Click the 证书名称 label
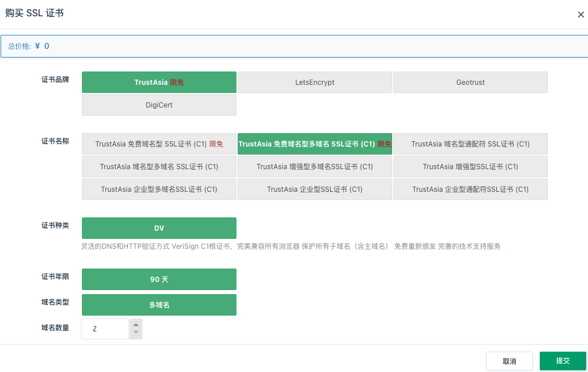Viewport: 588px width, 372px height. 55,141
